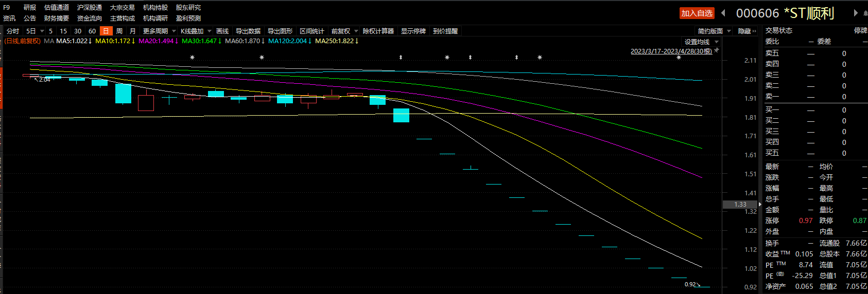The height and width of the screenshot is (294, 868).
Task: Toggle 显示停牌 display option
Action: [x=413, y=31]
